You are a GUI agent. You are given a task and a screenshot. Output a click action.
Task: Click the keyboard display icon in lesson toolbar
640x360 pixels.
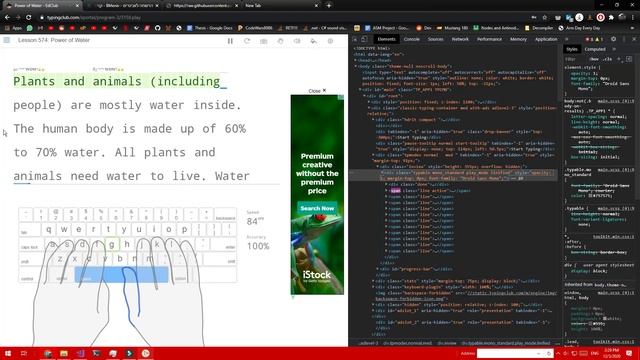click(264, 41)
